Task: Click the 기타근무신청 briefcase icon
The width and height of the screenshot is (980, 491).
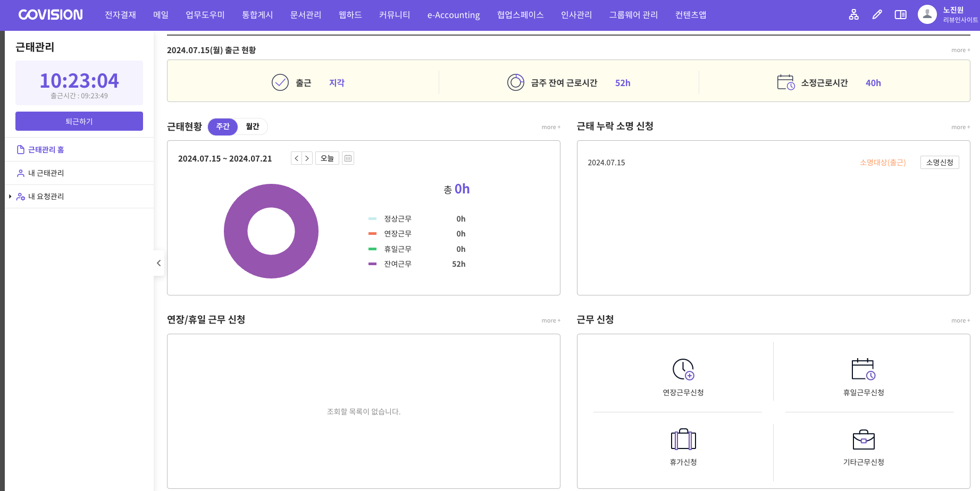Action: pyautogui.click(x=863, y=440)
